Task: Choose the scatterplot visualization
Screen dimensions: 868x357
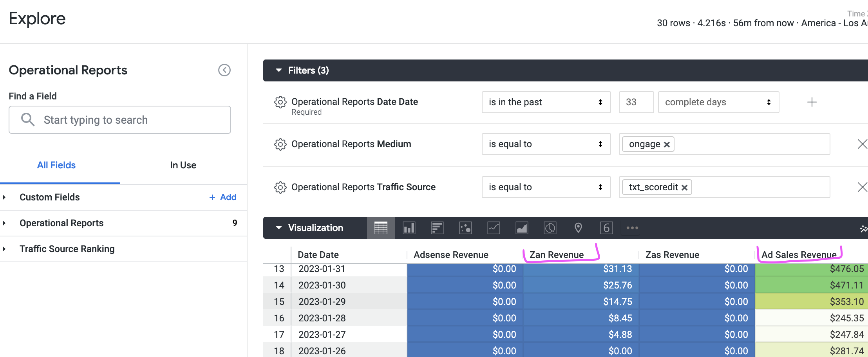Action: tap(465, 227)
